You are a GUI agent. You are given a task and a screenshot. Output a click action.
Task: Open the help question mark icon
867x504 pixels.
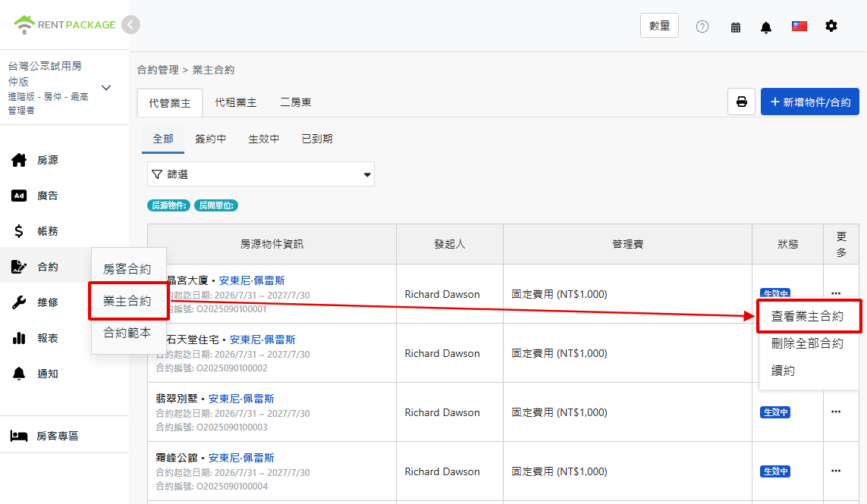point(702,27)
